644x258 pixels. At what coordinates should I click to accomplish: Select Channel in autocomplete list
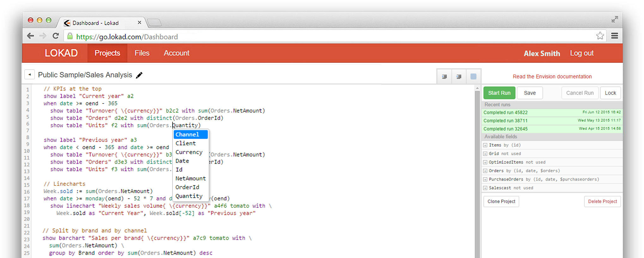tap(191, 135)
